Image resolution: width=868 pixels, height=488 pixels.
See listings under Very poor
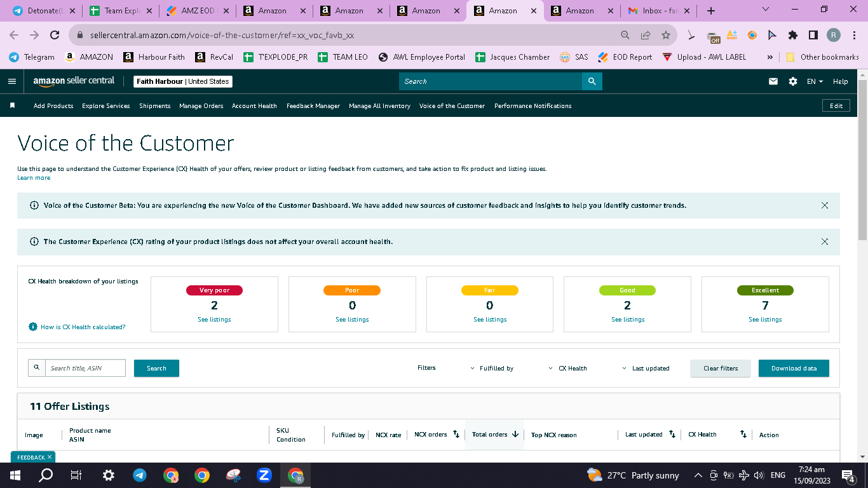pyautogui.click(x=214, y=319)
